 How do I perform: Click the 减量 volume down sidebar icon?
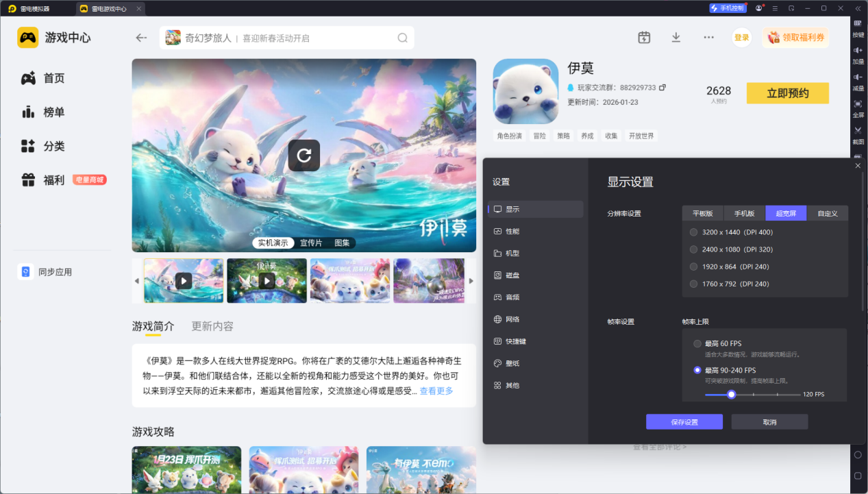click(858, 82)
